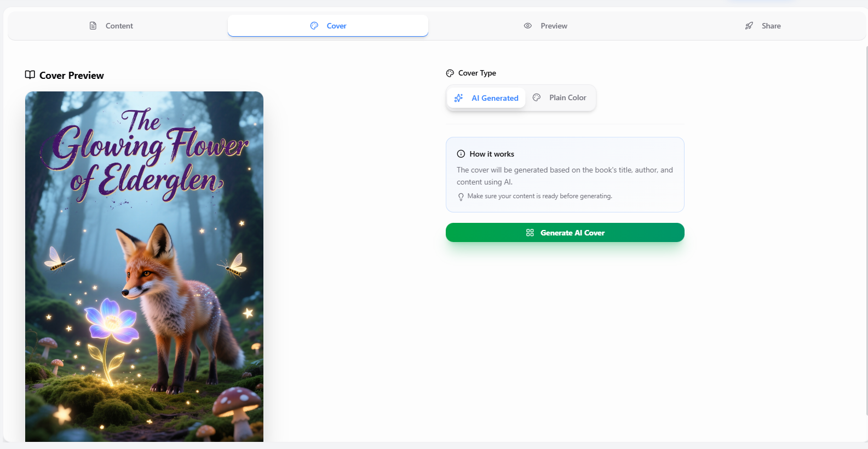Click the open book icon by Cover Preview
Image resolution: width=868 pixels, height=449 pixels.
pos(30,75)
